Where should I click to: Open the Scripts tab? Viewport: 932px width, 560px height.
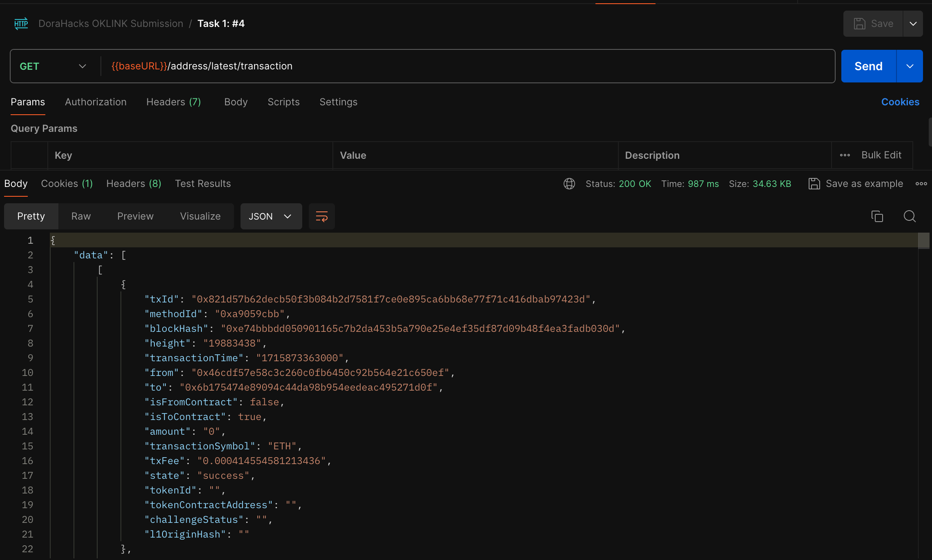(283, 102)
